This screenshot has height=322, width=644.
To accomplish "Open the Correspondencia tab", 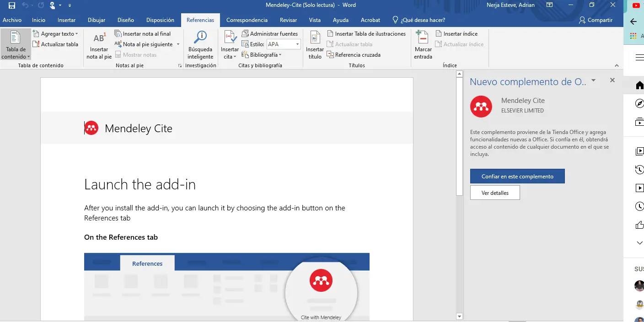I will pyautogui.click(x=247, y=20).
